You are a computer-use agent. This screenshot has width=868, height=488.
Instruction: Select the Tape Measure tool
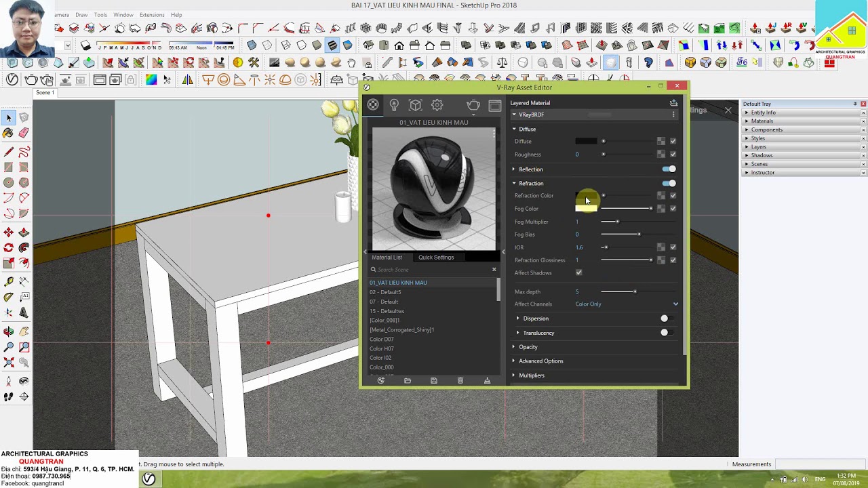pyautogui.click(x=9, y=281)
